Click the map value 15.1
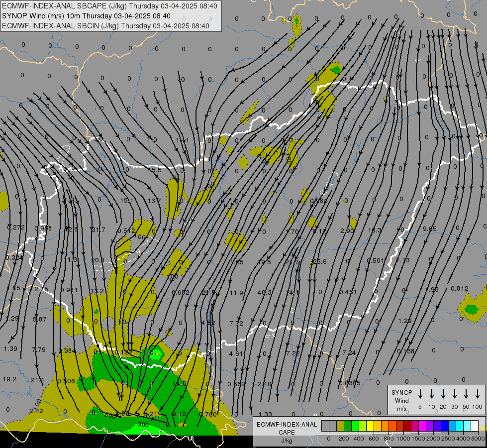 tap(127, 200)
